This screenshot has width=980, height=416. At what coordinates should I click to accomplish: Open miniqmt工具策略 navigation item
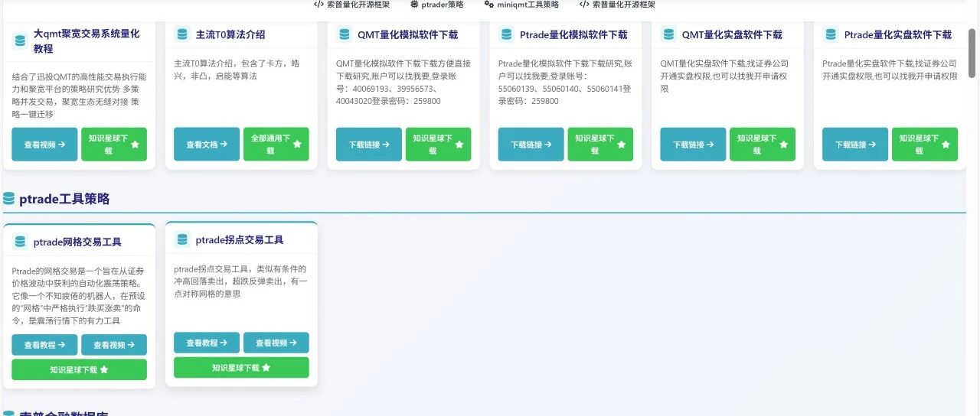coord(521,4)
